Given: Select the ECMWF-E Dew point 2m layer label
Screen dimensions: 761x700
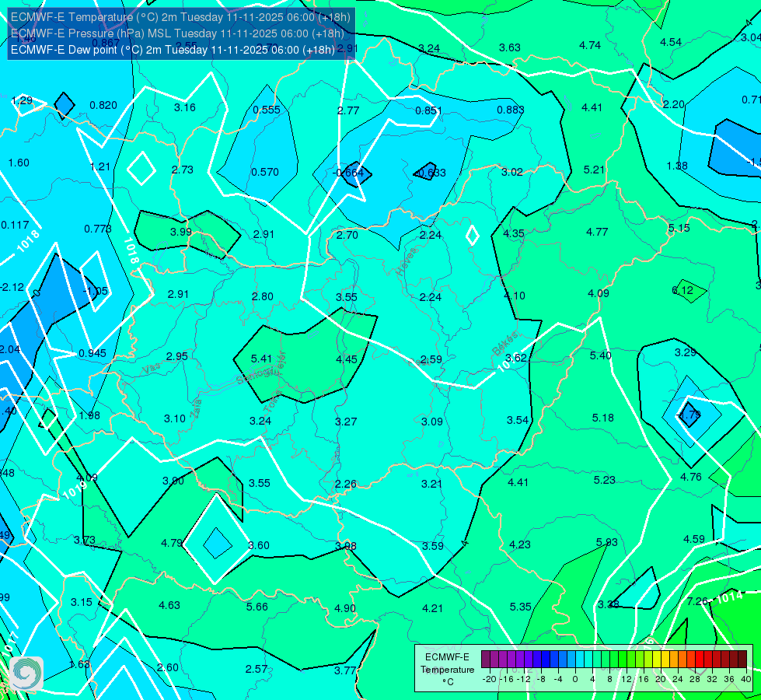Looking at the screenshot, I should tap(173, 50).
